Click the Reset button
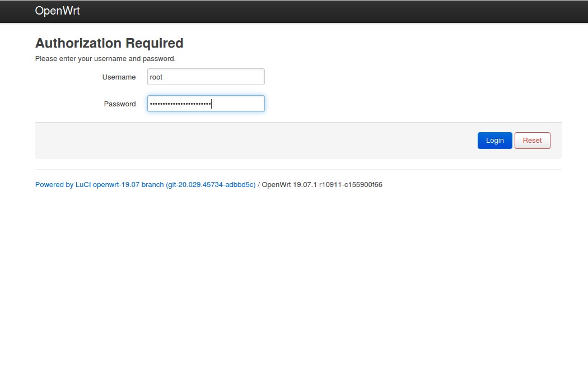Image resolution: width=588 pixels, height=392 pixels. pyautogui.click(x=532, y=141)
